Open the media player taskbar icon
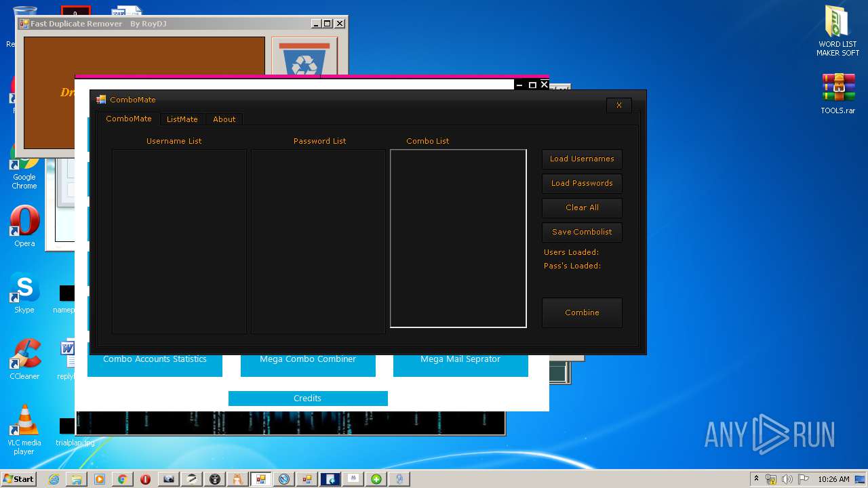The image size is (868, 488). click(x=100, y=479)
